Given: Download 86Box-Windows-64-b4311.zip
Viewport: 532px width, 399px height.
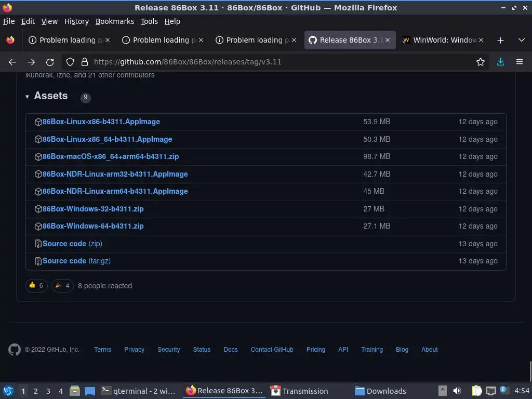Looking at the screenshot, I should pos(93,227).
